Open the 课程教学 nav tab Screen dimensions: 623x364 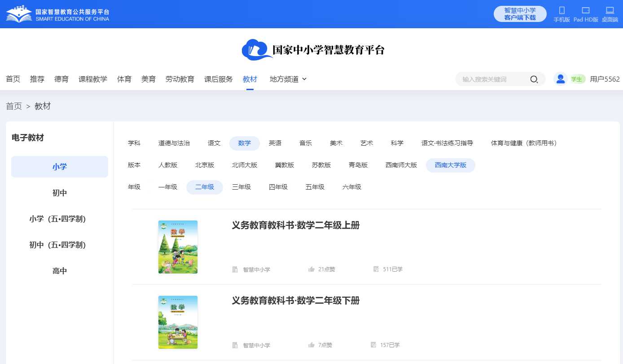click(x=93, y=79)
